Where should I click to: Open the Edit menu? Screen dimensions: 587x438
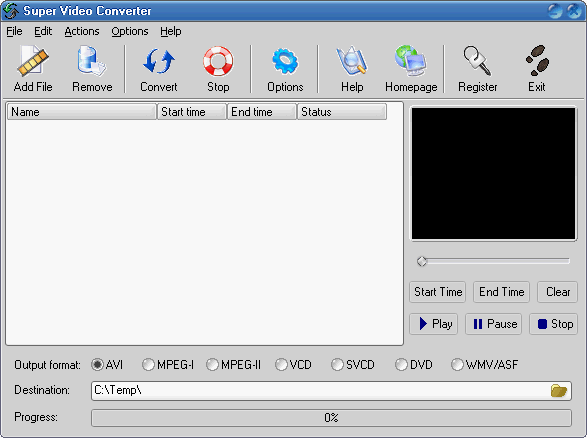coord(43,31)
